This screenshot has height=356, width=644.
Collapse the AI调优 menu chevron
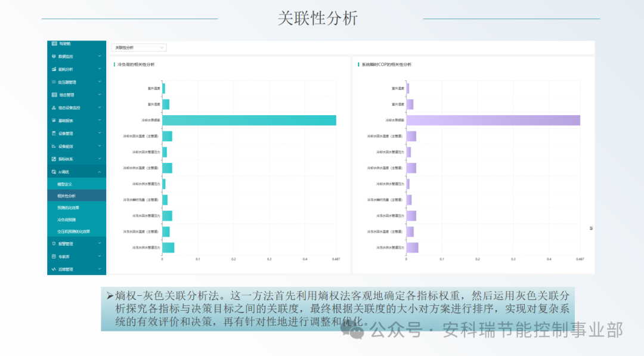click(x=100, y=172)
